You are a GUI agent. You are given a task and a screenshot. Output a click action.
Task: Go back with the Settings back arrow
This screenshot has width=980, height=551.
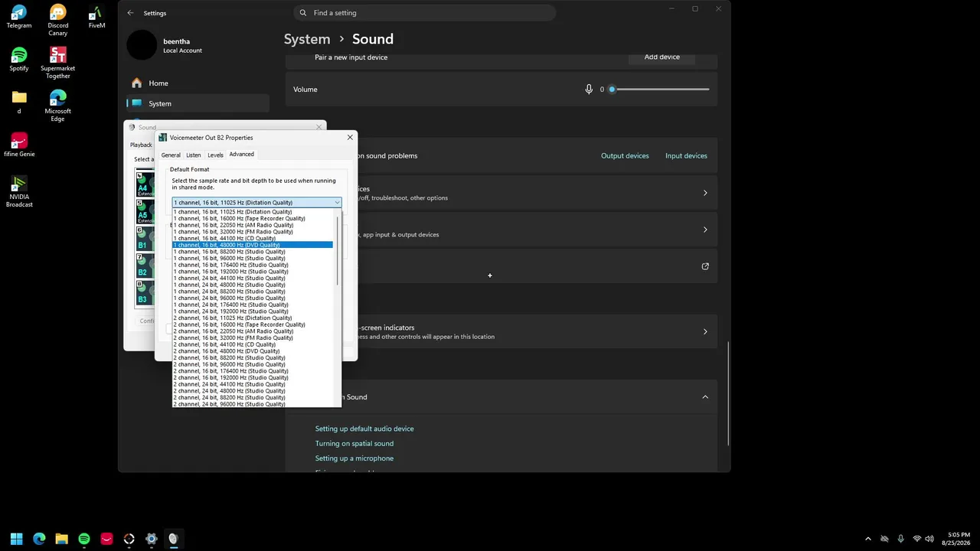pyautogui.click(x=130, y=13)
